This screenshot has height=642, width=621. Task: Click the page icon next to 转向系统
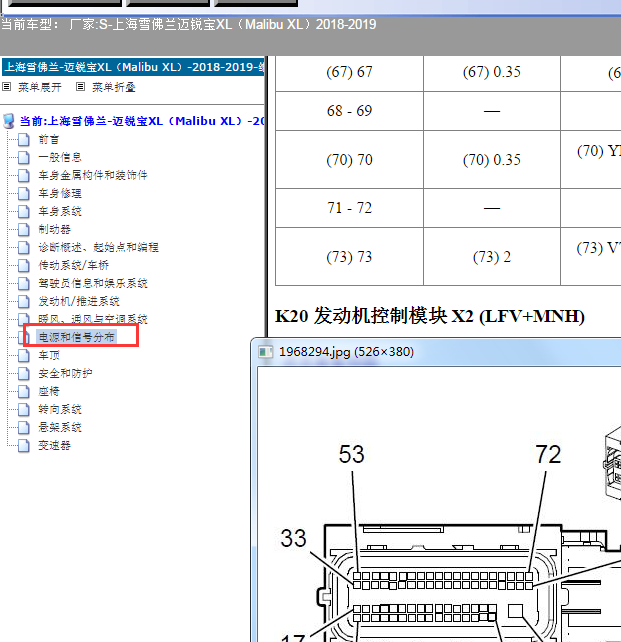24,410
